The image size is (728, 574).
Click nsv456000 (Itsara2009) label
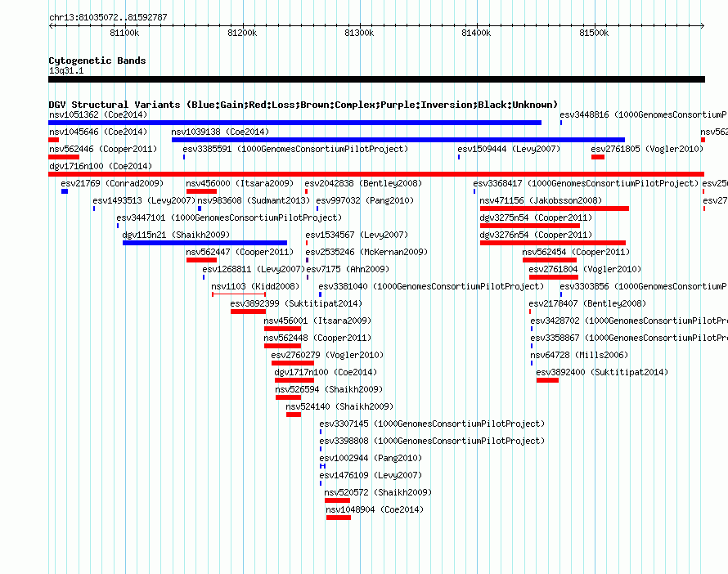(240, 183)
